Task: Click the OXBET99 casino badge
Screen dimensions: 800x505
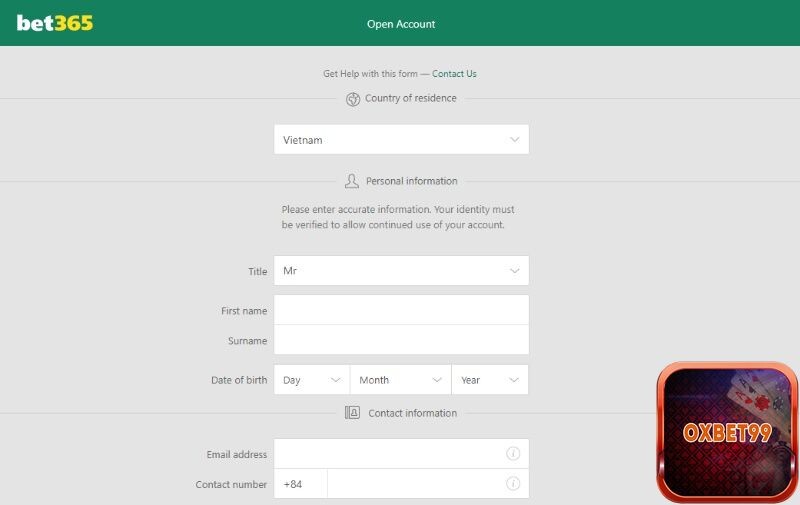Action: (727, 433)
